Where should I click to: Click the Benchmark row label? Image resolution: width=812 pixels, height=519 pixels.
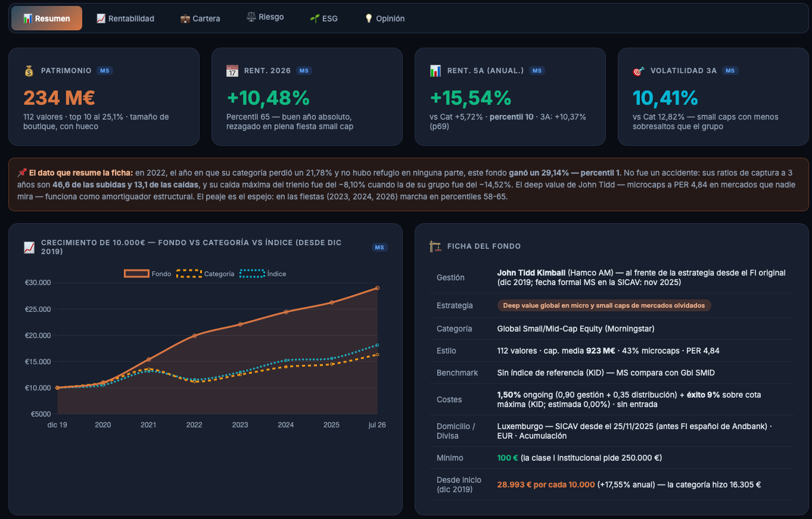pyautogui.click(x=457, y=373)
